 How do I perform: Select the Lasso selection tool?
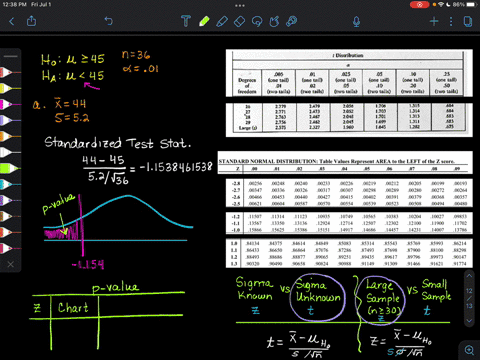[x=257, y=22]
